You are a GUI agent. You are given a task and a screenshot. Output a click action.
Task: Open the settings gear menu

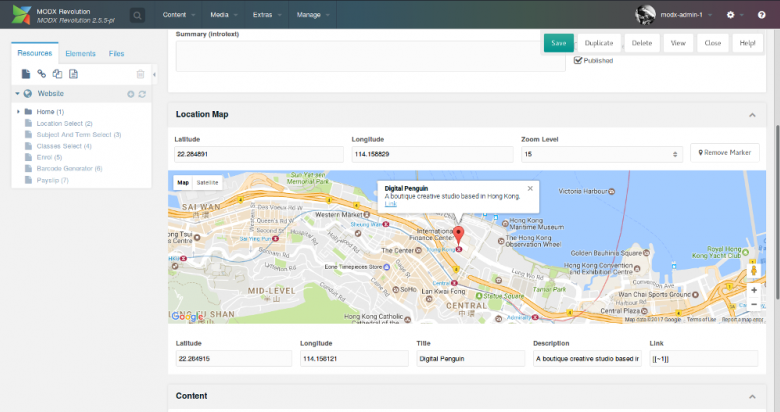point(730,15)
